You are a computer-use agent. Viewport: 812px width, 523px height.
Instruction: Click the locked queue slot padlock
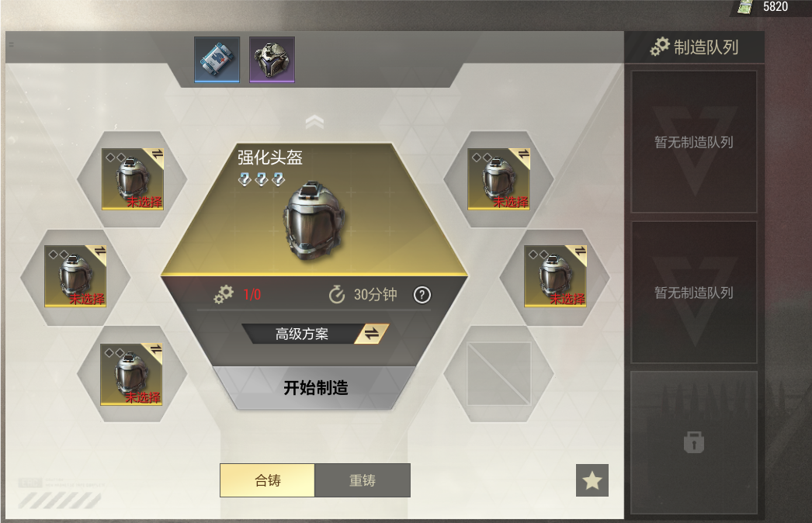694,442
